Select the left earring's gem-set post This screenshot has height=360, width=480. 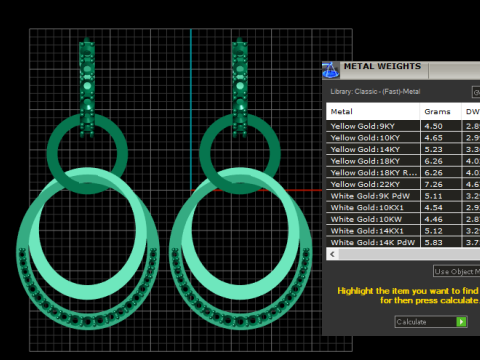pyautogui.click(x=87, y=87)
